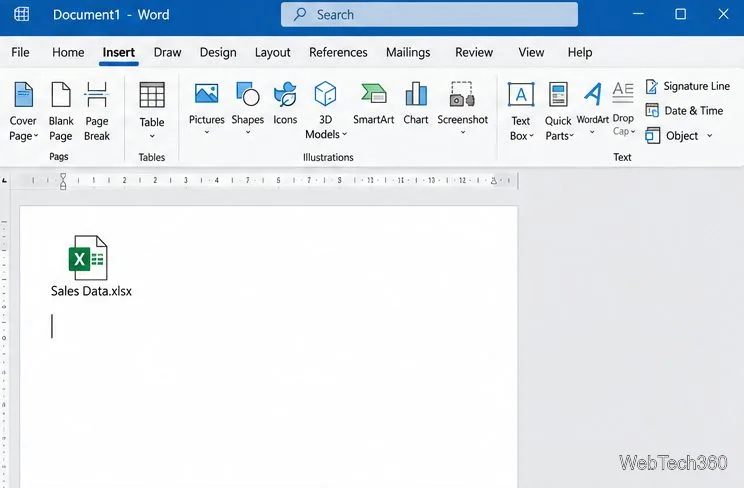Click the search magnifier icon

tap(299, 14)
